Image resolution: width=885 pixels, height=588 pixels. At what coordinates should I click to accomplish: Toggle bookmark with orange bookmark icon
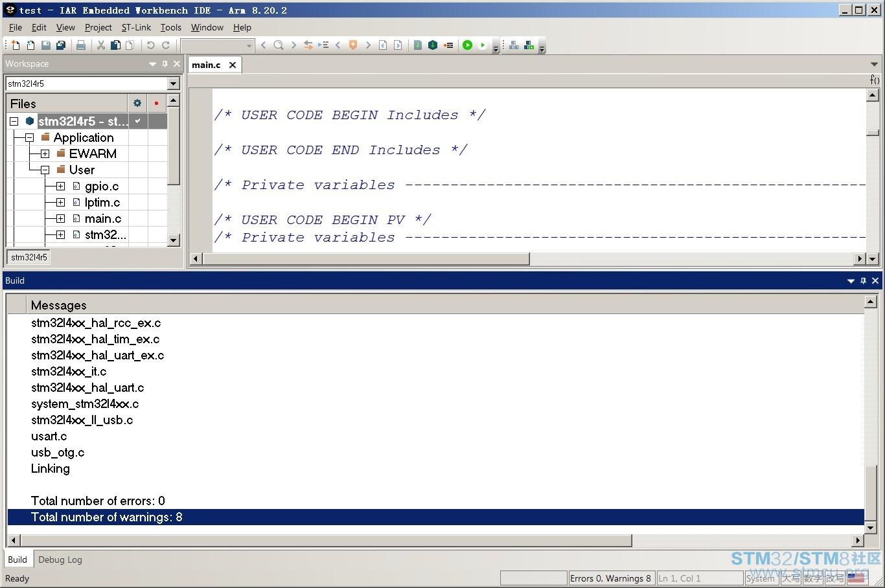[x=353, y=45]
